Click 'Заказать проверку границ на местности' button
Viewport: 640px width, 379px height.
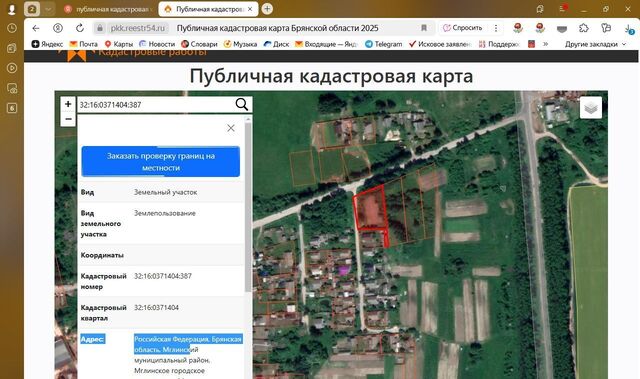point(161,162)
